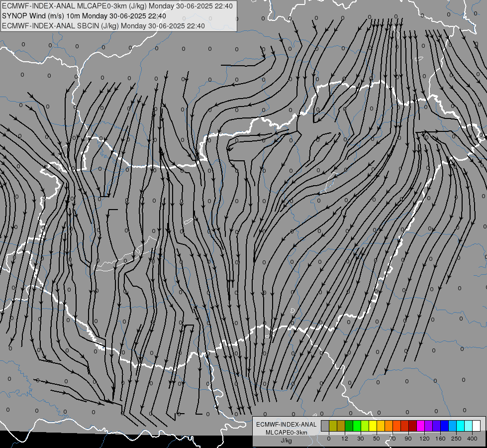This screenshot has height=448, width=487.
Task: Click the legend value 12
Action: 345,439
